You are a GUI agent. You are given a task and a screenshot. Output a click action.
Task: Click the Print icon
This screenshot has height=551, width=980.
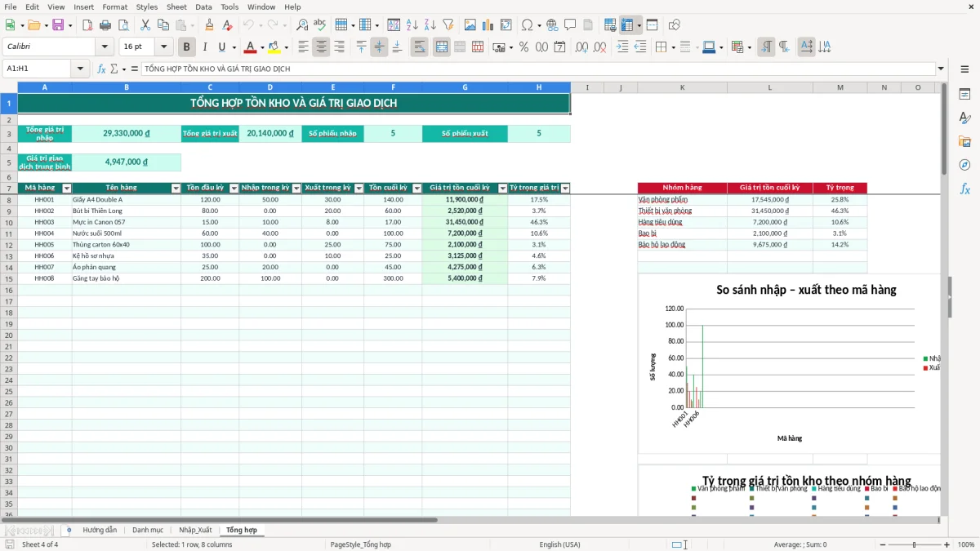coord(104,25)
